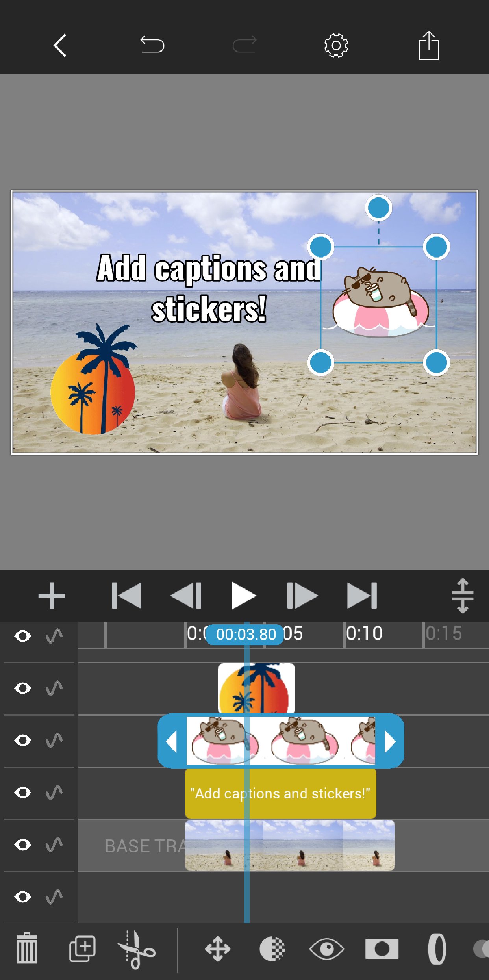Image resolution: width=489 pixels, height=980 pixels.
Task: Open the vignette mask tool
Action: [382, 949]
